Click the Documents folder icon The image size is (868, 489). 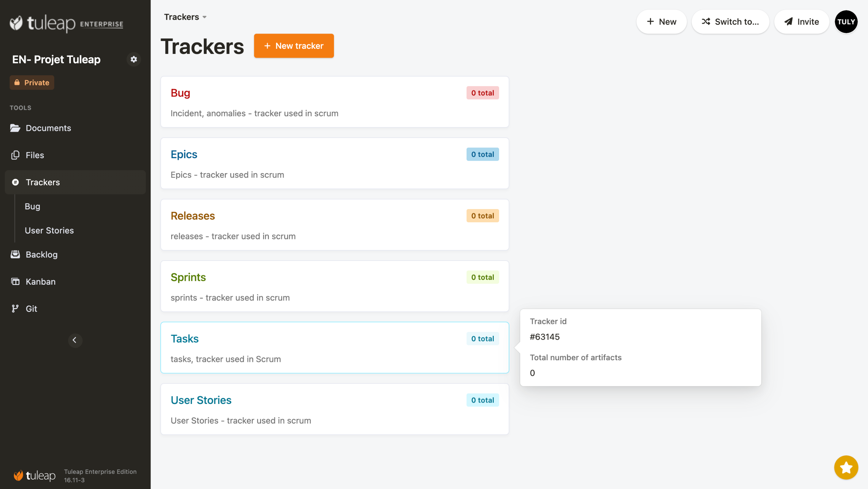(x=15, y=128)
